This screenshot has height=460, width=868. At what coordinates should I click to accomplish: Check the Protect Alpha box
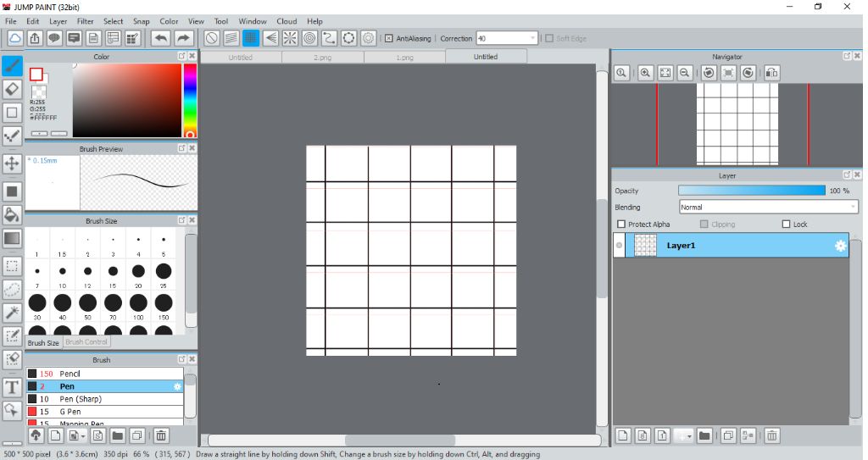[621, 224]
